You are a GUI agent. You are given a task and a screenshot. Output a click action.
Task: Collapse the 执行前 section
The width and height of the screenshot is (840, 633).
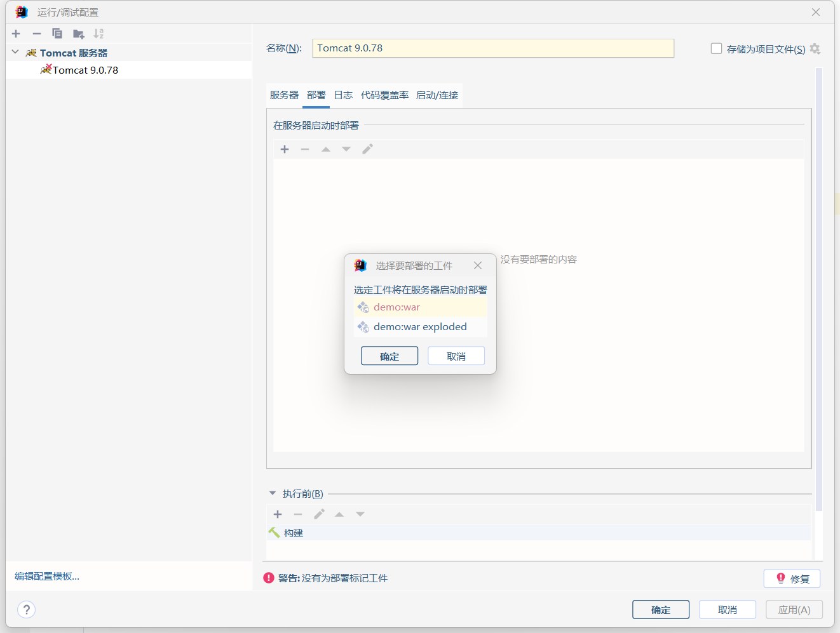pos(273,493)
